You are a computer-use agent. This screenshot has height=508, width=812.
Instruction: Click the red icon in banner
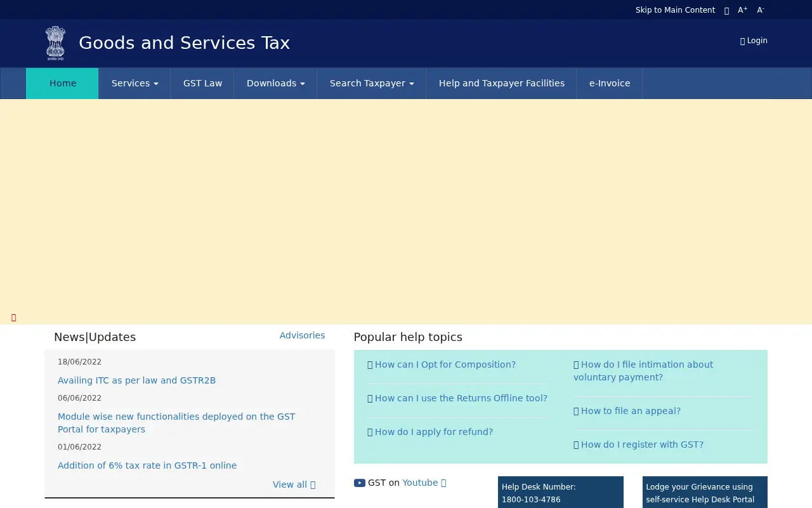pyautogui.click(x=13, y=317)
